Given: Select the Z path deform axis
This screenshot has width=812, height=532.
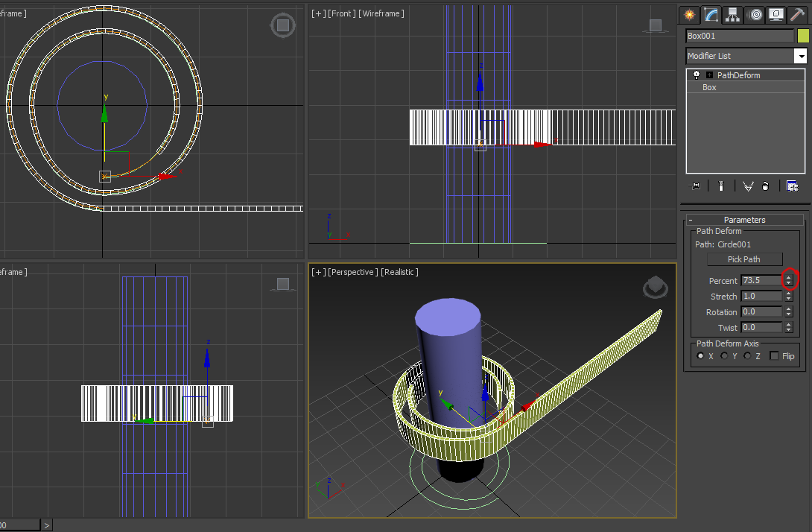Looking at the screenshot, I should 747,356.
